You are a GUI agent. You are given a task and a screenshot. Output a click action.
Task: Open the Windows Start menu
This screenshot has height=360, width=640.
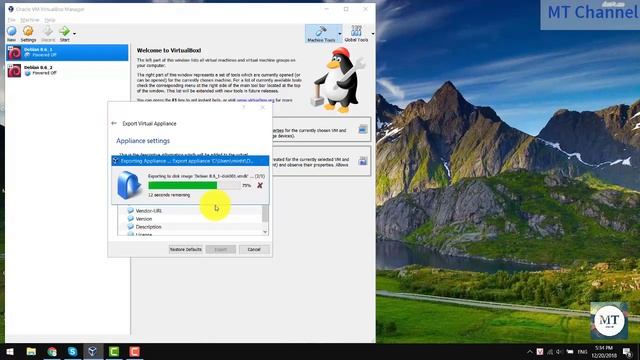(x=10, y=351)
